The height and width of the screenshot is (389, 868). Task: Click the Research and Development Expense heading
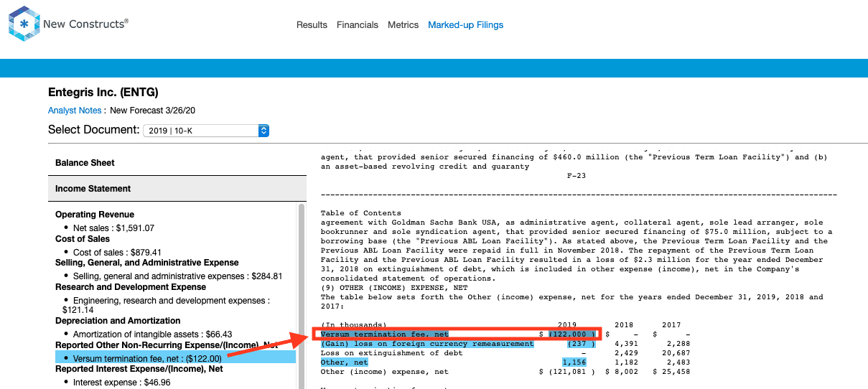131,287
